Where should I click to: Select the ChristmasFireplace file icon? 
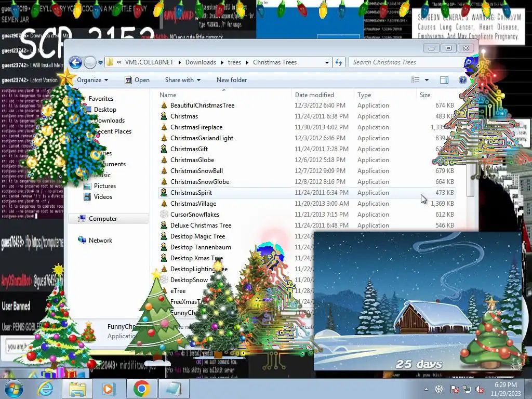164,127
